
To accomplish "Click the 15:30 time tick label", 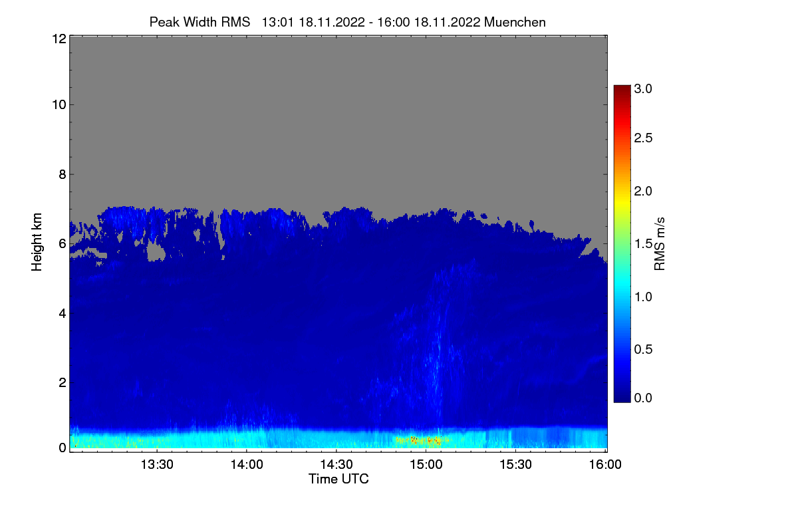I will (x=516, y=465).
